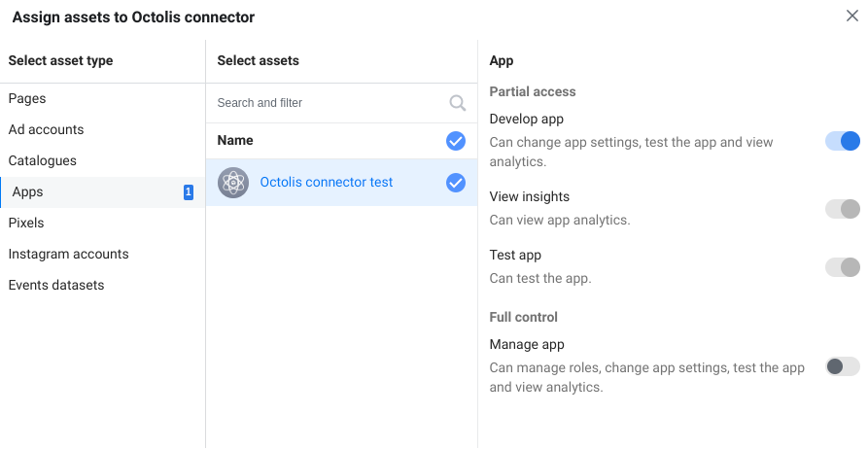Close the Assign assets dialog
The width and height of the screenshot is (868, 449).
coord(851,16)
